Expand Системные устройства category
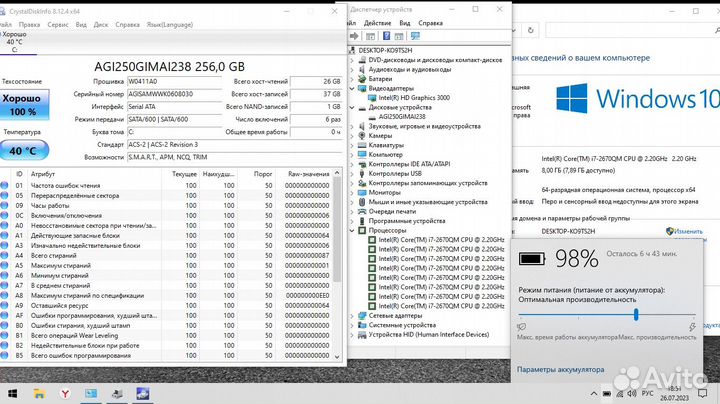The width and height of the screenshot is (720, 404). pos(352,325)
